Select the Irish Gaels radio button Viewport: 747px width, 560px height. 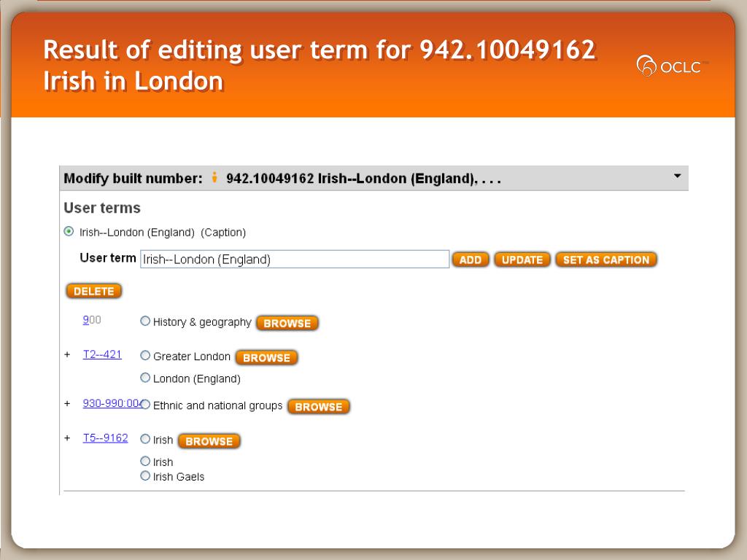click(x=145, y=475)
